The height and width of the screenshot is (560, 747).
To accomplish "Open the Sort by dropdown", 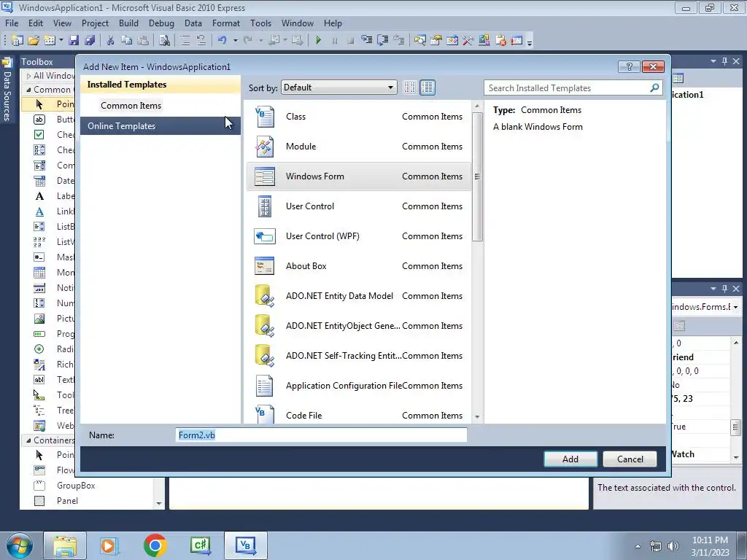I will point(338,87).
